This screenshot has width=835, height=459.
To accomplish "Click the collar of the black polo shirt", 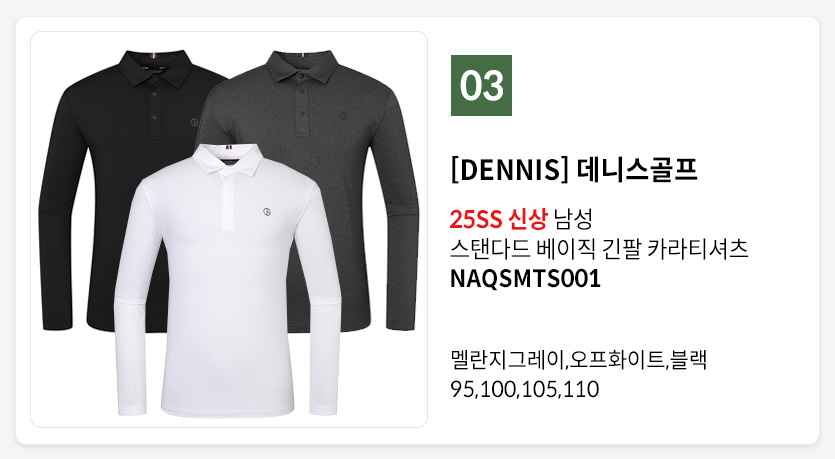I will [x=154, y=68].
